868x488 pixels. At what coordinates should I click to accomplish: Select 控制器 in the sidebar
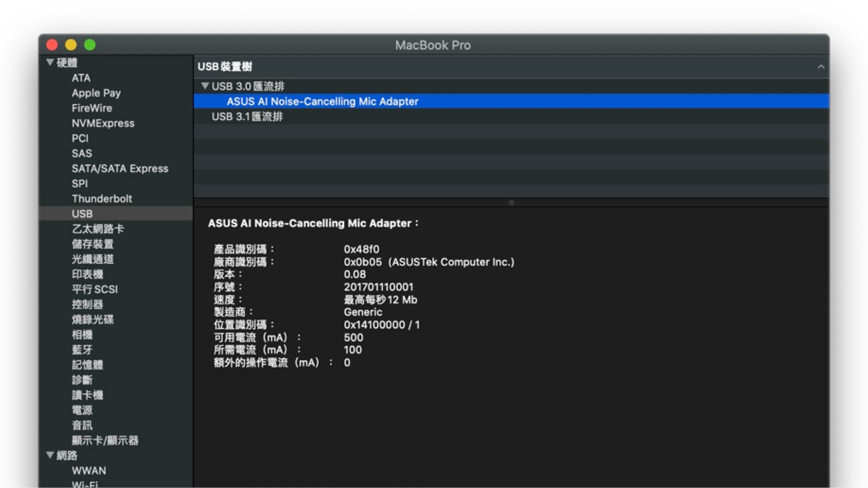point(87,305)
